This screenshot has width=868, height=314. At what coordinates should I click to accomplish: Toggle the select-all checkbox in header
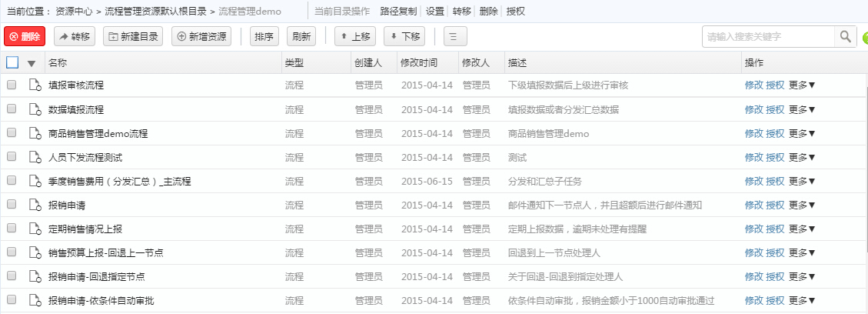pyautogui.click(x=12, y=62)
